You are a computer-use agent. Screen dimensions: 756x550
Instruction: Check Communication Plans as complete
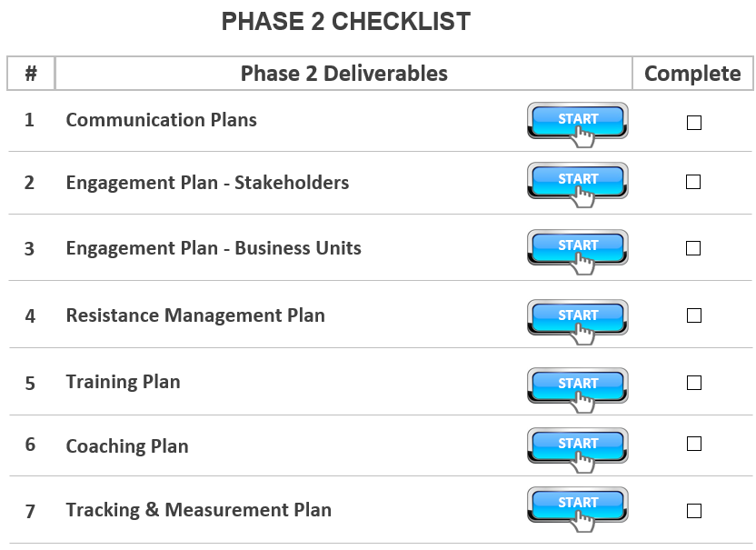point(694,123)
